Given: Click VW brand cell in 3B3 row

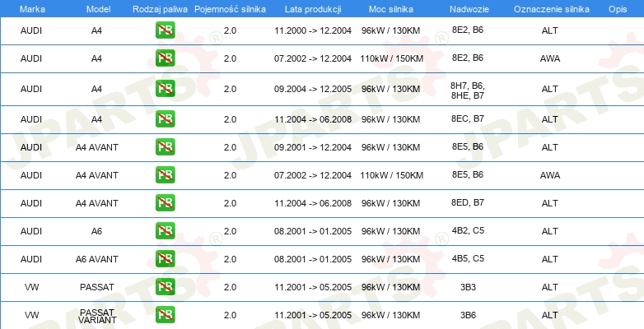Looking at the screenshot, I should (31, 287).
